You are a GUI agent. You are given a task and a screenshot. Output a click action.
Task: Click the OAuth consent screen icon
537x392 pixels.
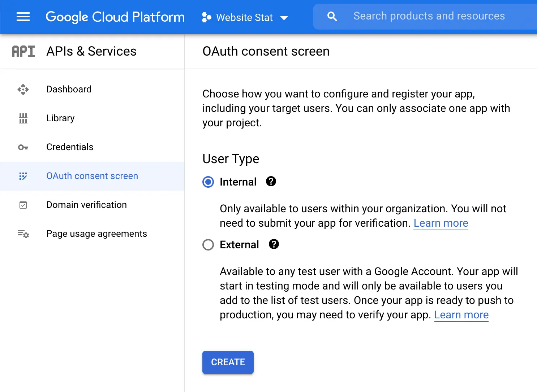click(23, 176)
